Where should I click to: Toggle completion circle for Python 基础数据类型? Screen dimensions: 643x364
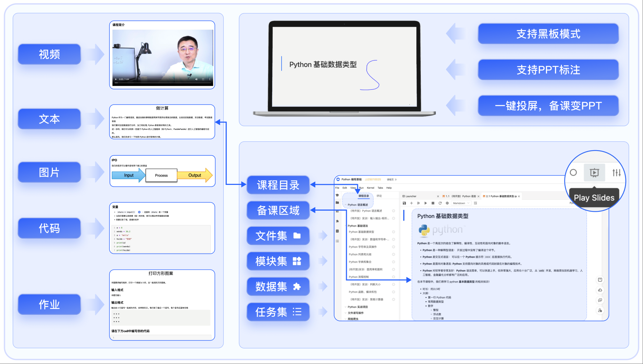pyautogui.click(x=394, y=232)
